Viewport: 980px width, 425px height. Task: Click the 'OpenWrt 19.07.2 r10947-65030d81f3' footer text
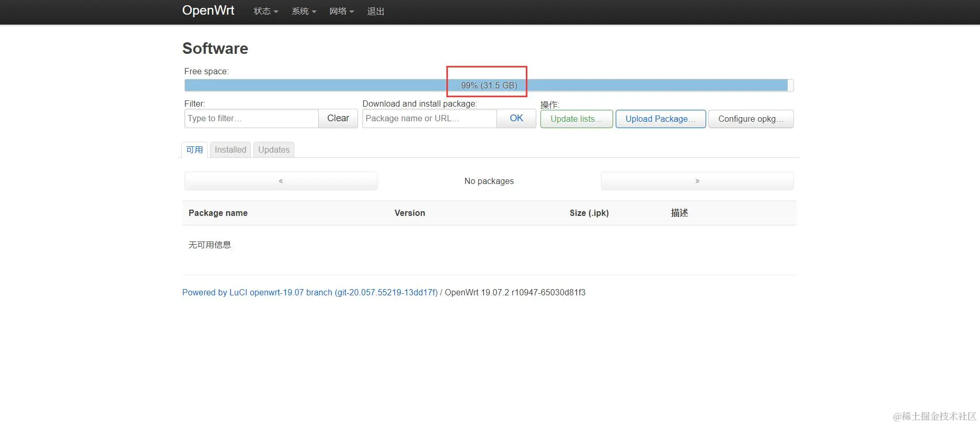point(515,292)
